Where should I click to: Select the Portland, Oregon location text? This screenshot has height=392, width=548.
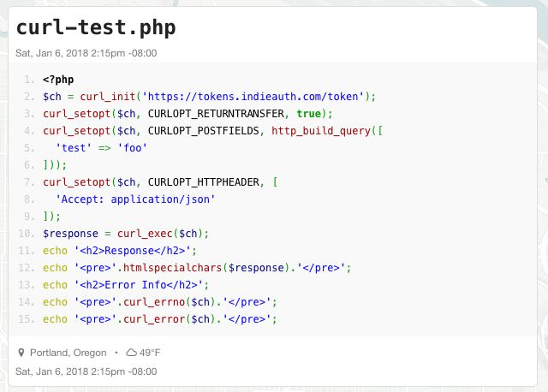click(68, 353)
